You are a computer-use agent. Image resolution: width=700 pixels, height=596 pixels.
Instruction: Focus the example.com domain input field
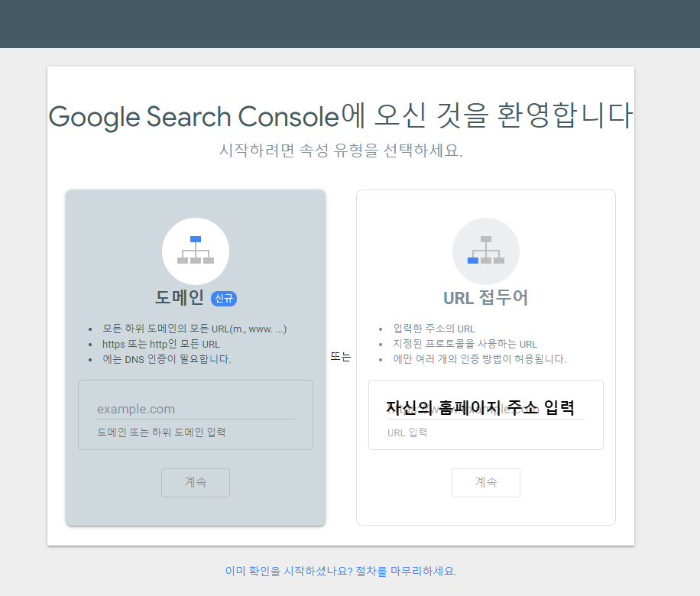tap(196, 409)
